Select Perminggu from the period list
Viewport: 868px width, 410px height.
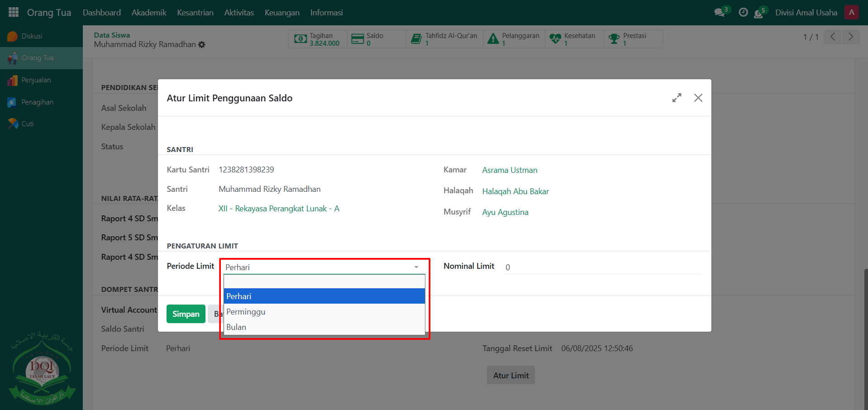tap(246, 312)
